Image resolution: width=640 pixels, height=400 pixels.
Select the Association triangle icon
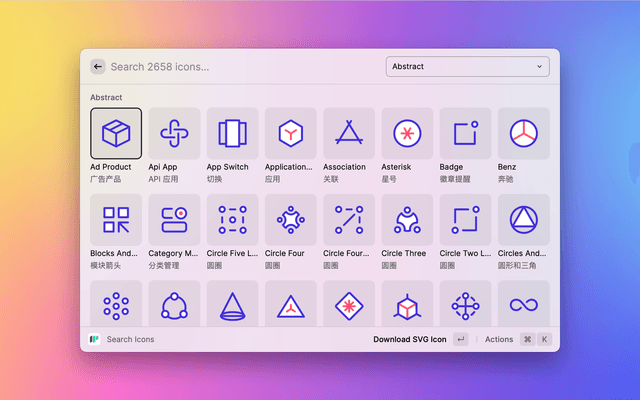coord(349,133)
